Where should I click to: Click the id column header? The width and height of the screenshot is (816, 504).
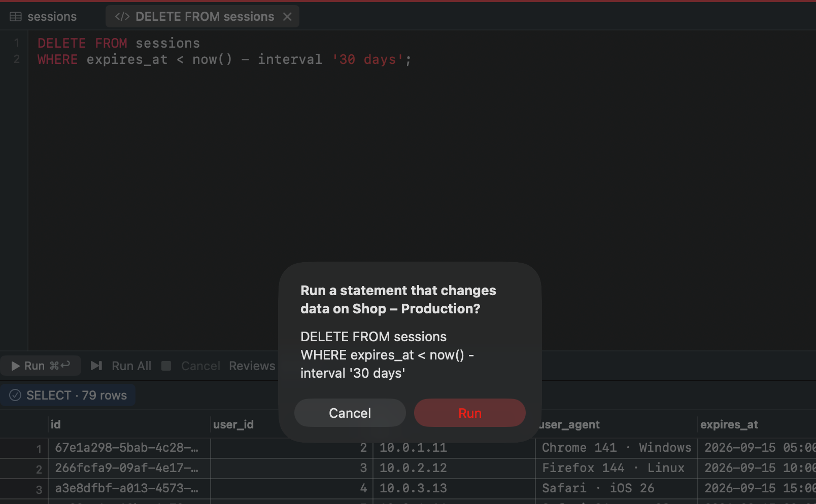[x=129, y=424]
